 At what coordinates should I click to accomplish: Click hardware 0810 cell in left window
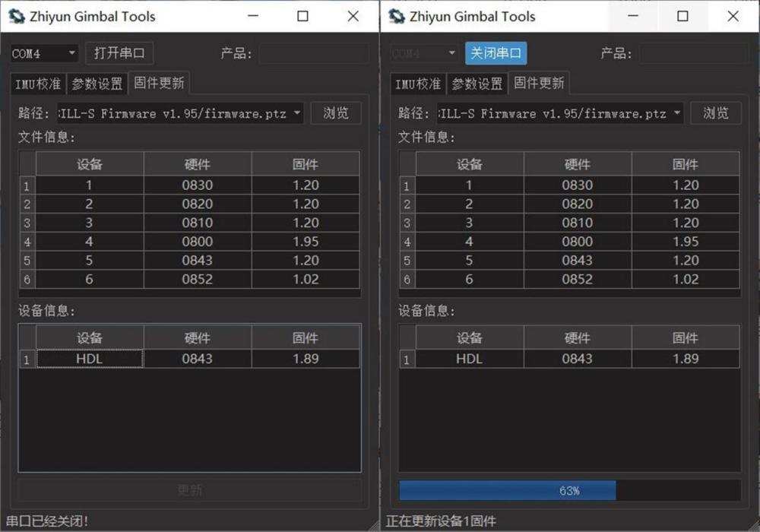[x=198, y=223]
